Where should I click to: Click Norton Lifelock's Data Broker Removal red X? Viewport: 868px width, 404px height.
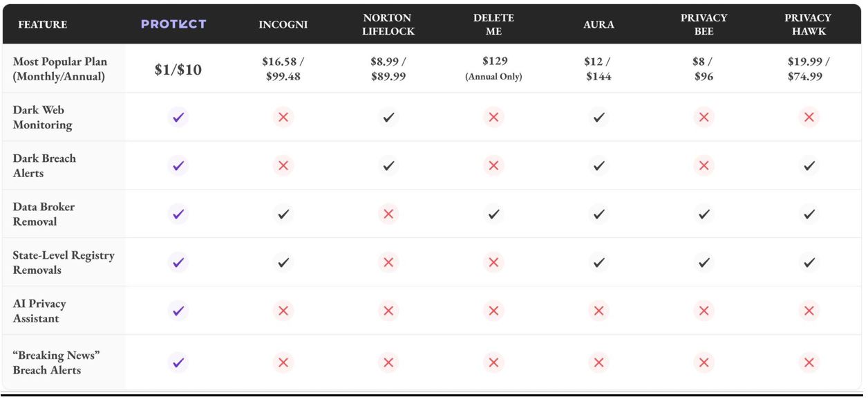click(388, 214)
